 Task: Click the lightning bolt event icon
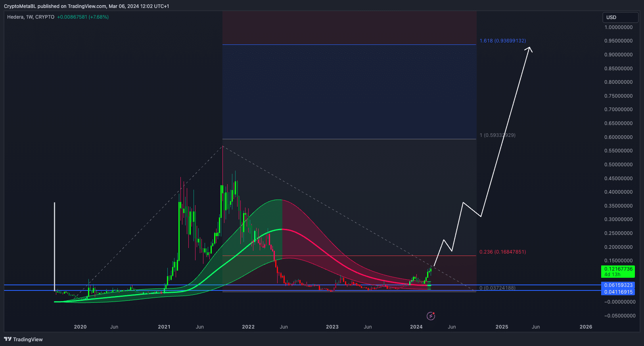[x=431, y=316]
